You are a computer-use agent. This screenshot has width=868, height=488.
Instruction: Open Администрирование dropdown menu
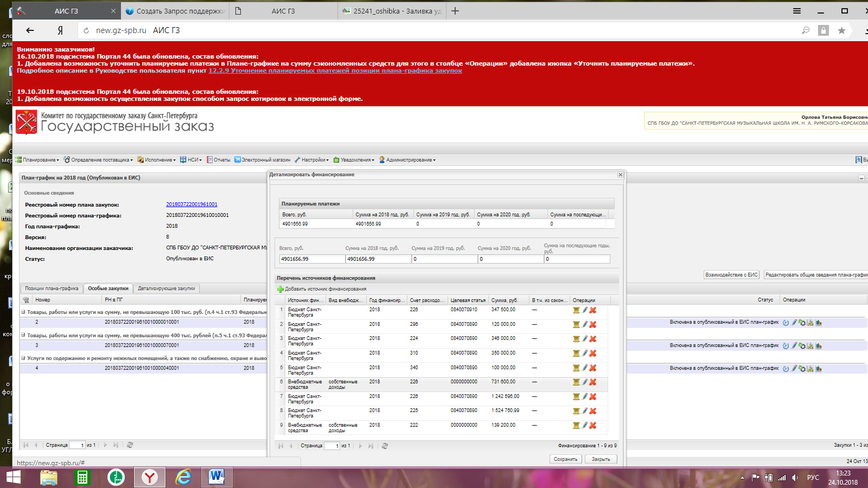[407, 160]
